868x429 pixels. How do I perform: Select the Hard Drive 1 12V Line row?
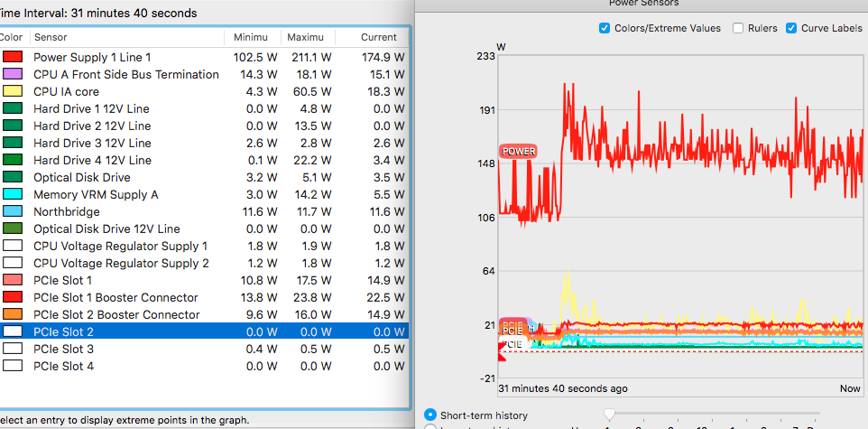point(204,108)
